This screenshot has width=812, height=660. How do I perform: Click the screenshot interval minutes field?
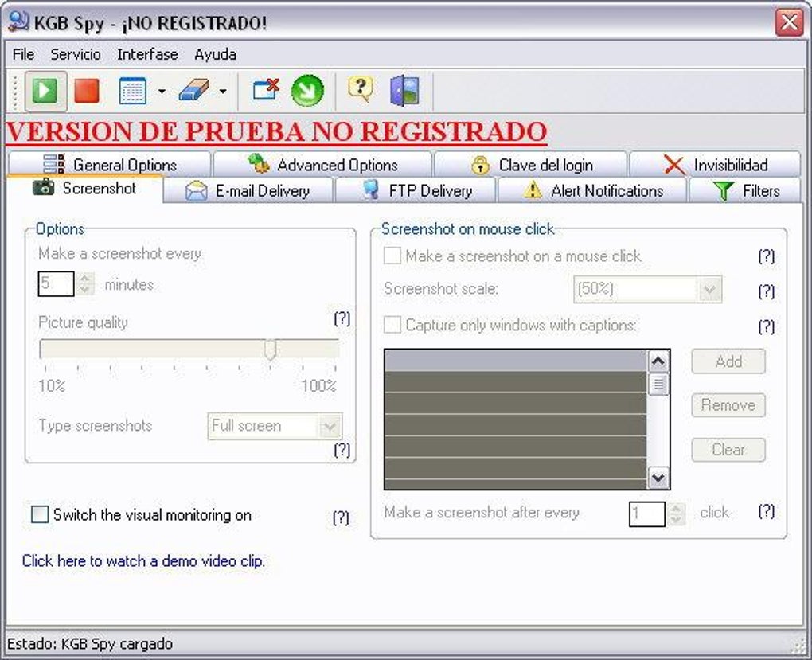click(x=56, y=284)
